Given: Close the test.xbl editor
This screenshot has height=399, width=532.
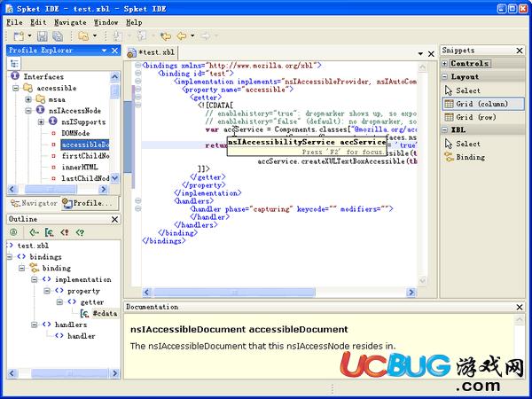Looking at the screenshot, I should 431,53.
